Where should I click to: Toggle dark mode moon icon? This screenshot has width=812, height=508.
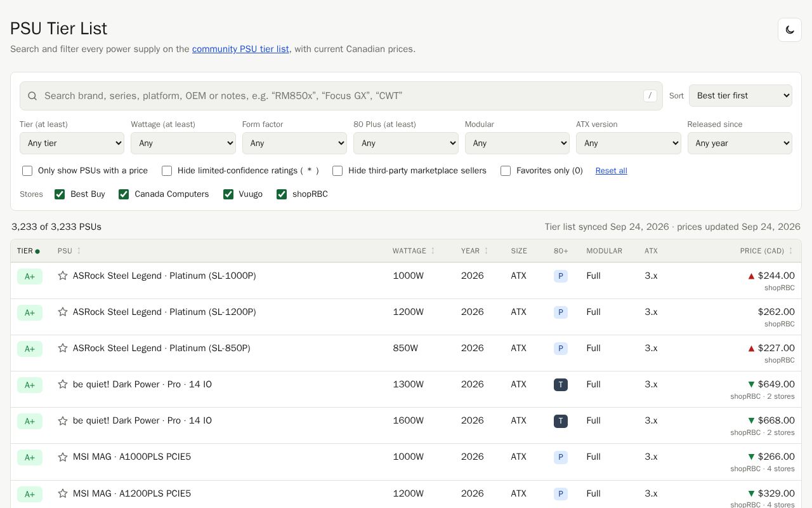790,30
